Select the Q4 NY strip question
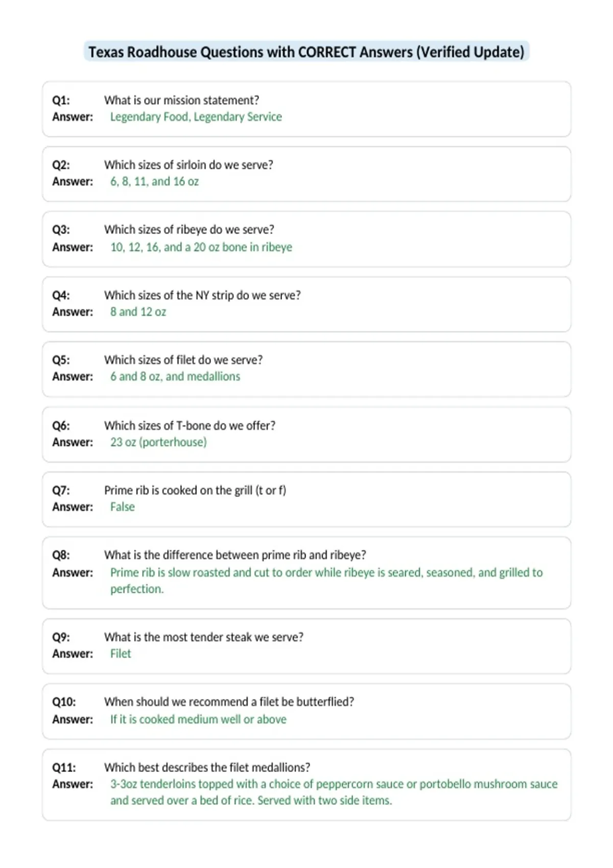Image resolution: width=613 pixels, height=868 pixels. point(202,295)
